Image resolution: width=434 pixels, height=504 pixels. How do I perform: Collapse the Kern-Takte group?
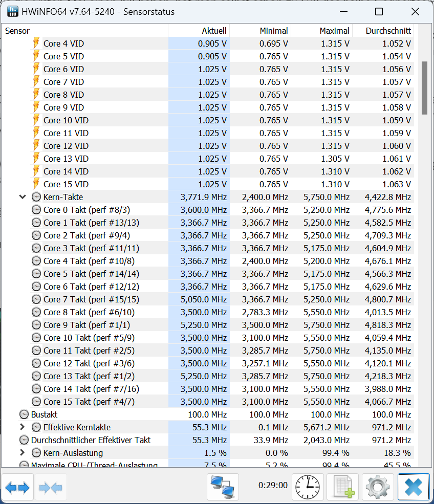tap(23, 196)
